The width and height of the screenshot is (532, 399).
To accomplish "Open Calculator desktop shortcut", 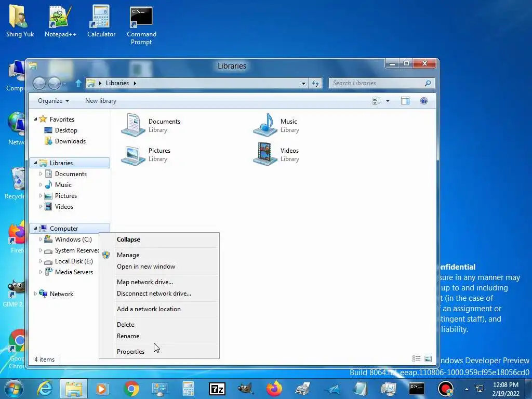I will pyautogui.click(x=101, y=21).
